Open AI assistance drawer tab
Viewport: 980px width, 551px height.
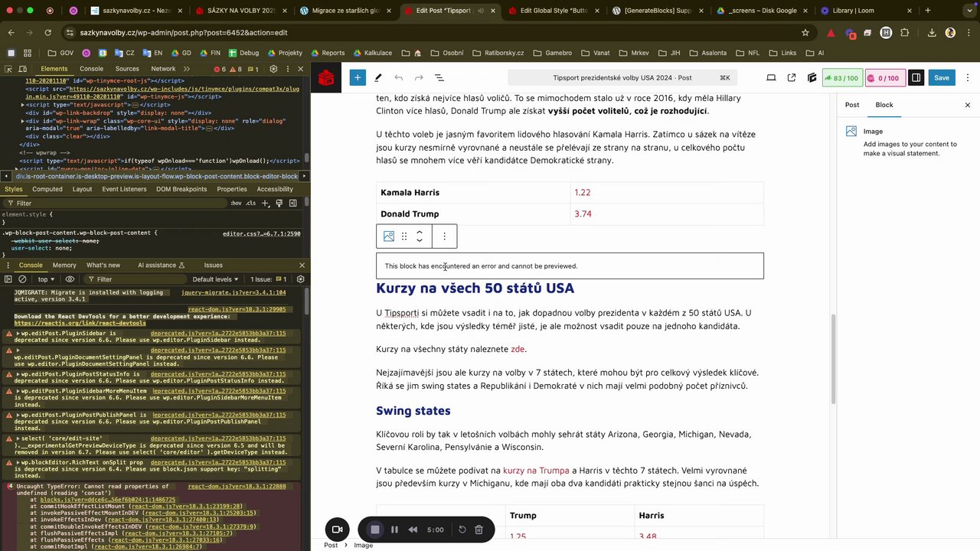161,266
